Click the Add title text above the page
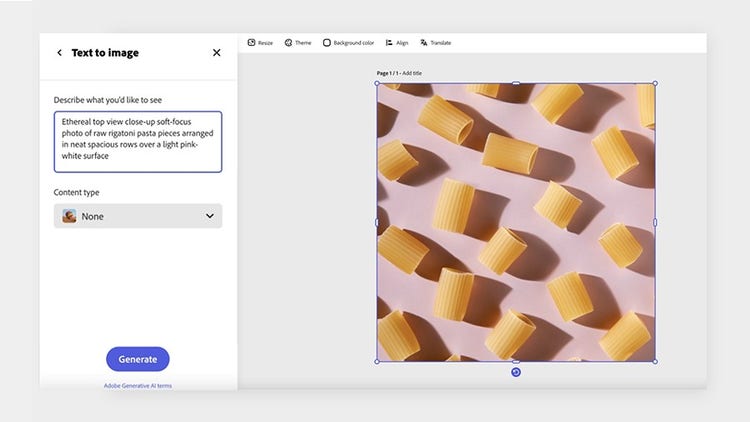The width and height of the screenshot is (750, 422). (412, 73)
